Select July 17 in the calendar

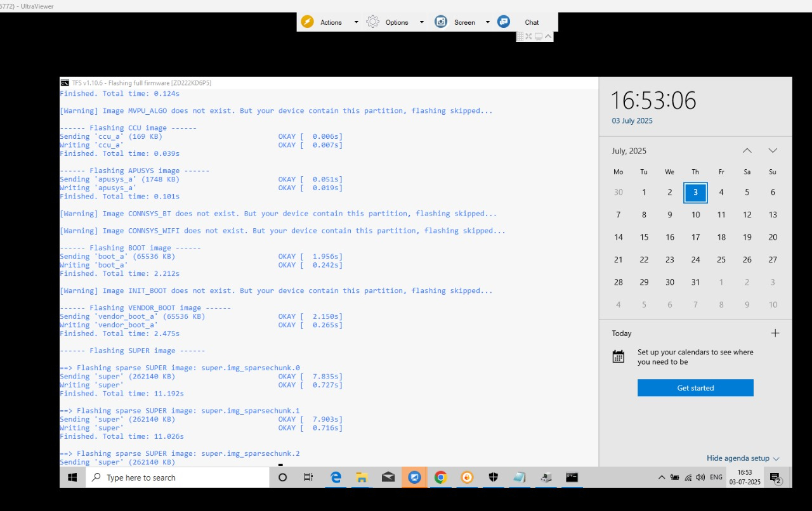click(x=695, y=237)
